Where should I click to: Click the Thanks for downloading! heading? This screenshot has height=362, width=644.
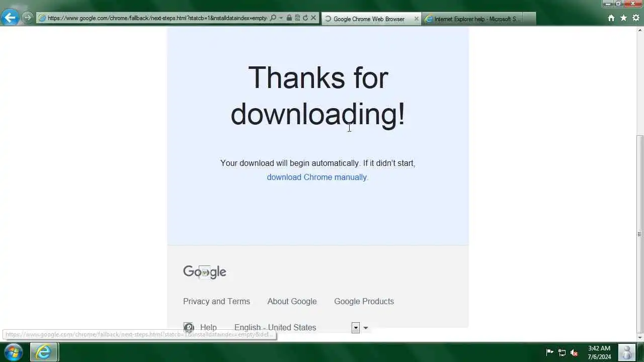click(318, 96)
